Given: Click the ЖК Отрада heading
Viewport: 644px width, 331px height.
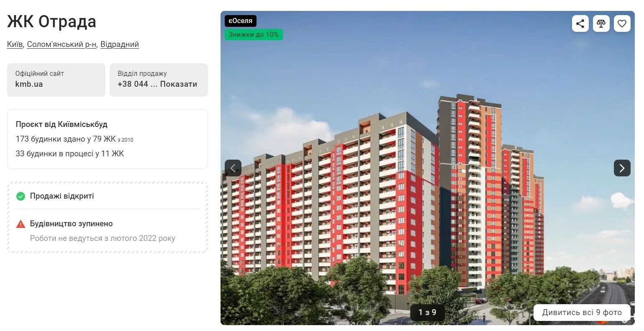Looking at the screenshot, I should click(x=51, y=22).
